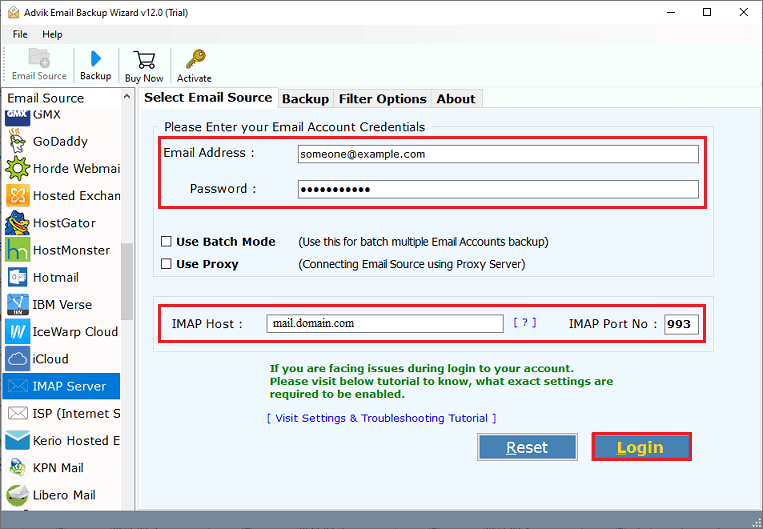
Task: Open Visit Settings & Troubleshooting Tutorial link
Action: pyautogui.click(x=382, y=418)
